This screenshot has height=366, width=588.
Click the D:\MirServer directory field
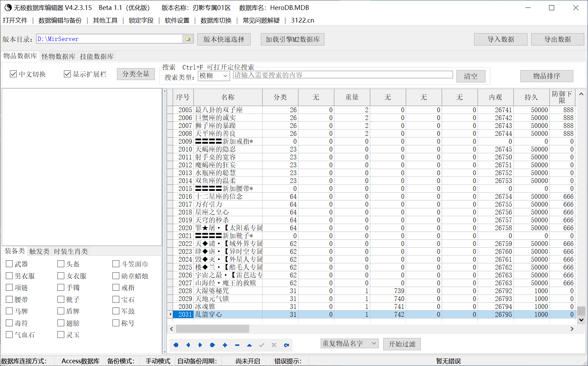point(109,39)
